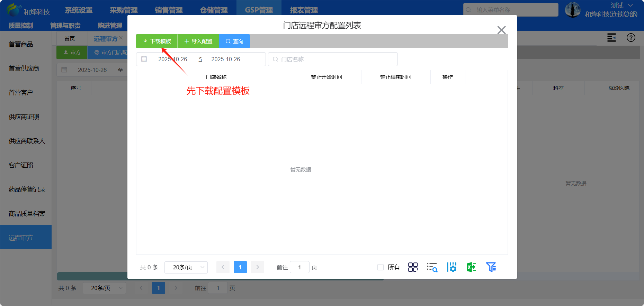Check the 所有 checkbox
Image resolution: width=644 pixels, height=306 pixels.
point(381,267)
